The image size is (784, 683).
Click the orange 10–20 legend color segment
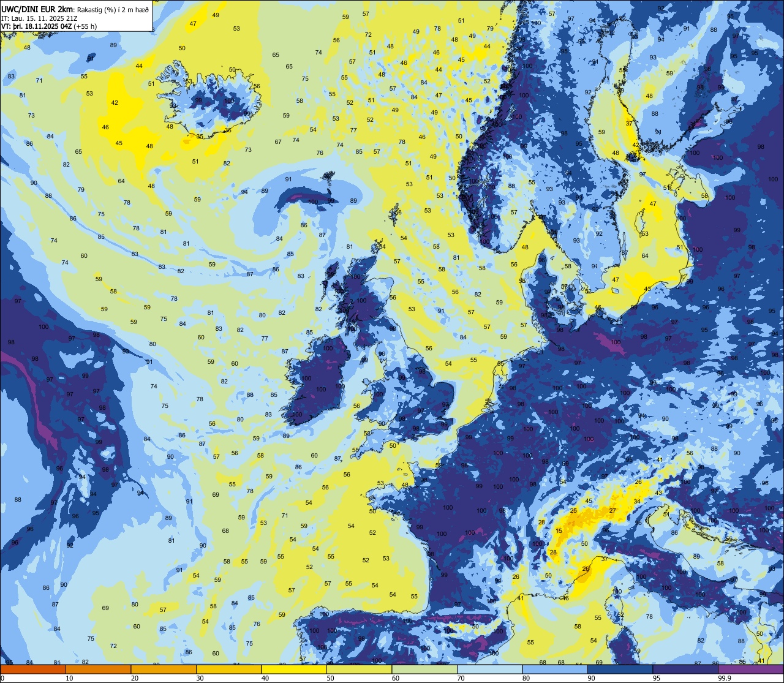tap(99, 669)
